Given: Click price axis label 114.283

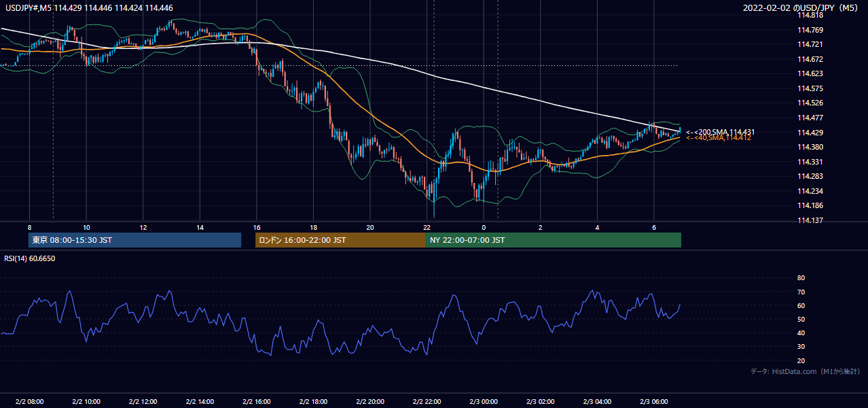Looking at the screenshot, I should coord(810,176).
